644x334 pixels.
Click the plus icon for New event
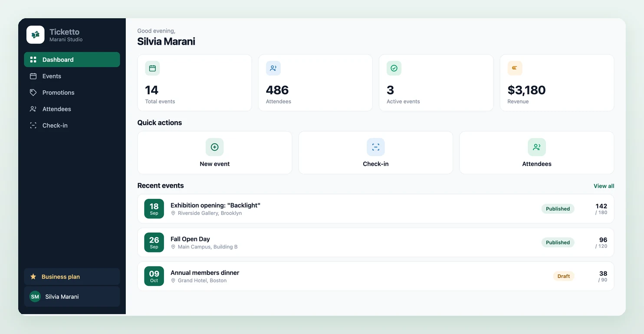tap(214, 147)
